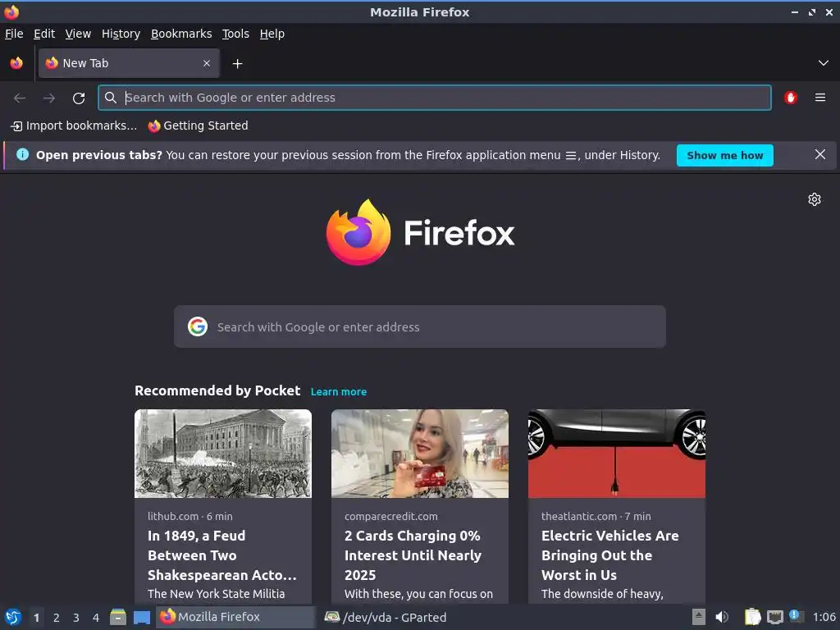840x630 pixels.
Task: Open a new tab with plus button
Action: tap(237, 64)
